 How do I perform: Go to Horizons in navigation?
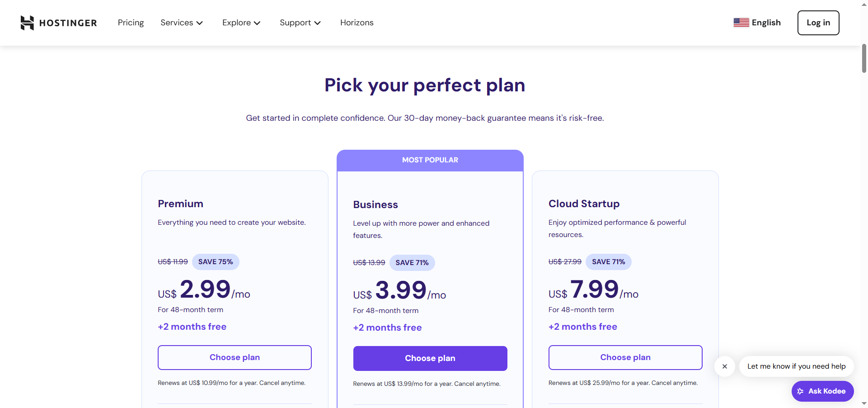coord(357,23)
